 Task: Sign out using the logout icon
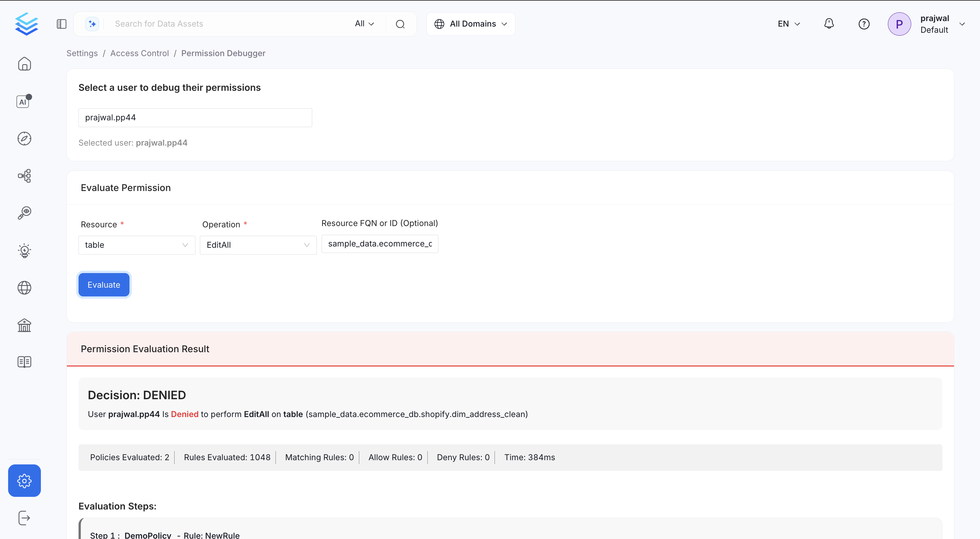coord(24,517)
